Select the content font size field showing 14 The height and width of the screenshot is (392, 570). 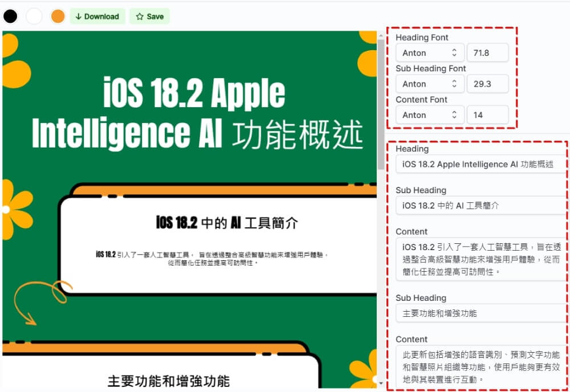click(488, 115)
